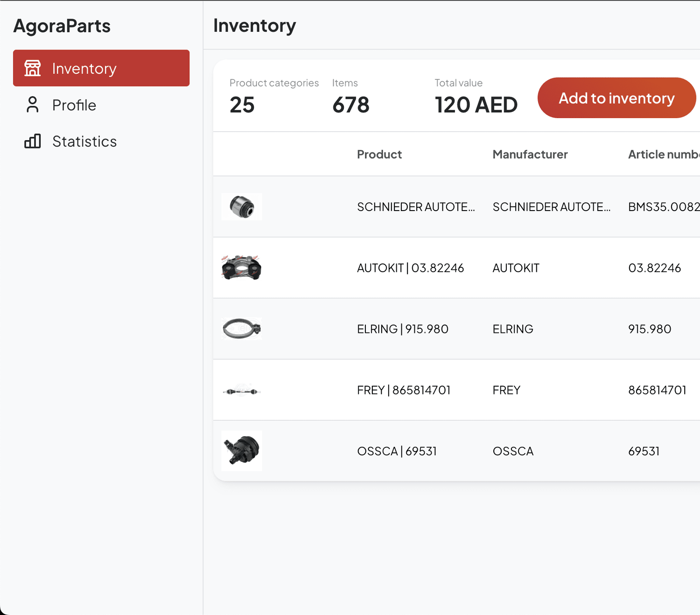Select product name 'OSSCA | 69531'
The height and width of the screenshot is (615, 700).
pyautogui.click(x=397, y=452)
